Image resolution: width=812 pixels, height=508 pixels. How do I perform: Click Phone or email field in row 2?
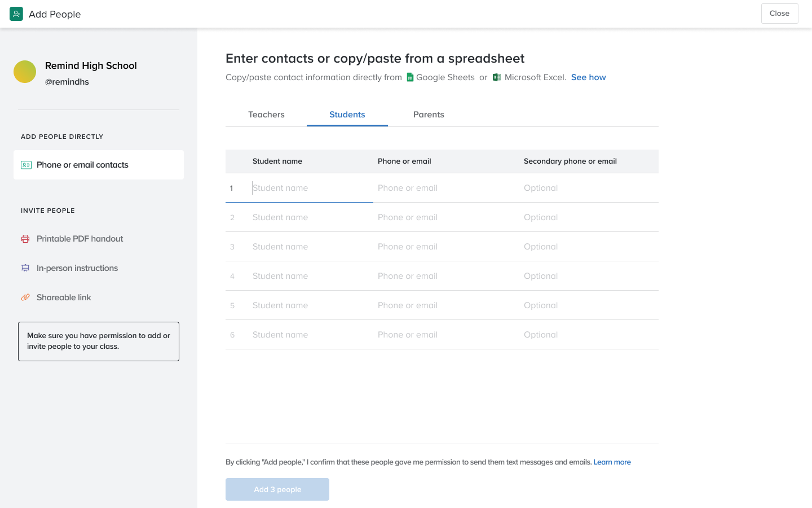[446, 217]
